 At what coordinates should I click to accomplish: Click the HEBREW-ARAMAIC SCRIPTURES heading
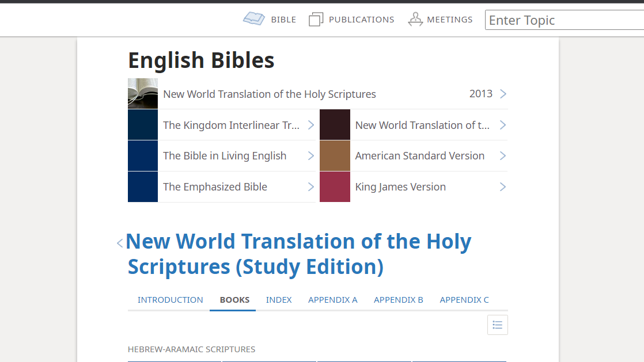191,349
